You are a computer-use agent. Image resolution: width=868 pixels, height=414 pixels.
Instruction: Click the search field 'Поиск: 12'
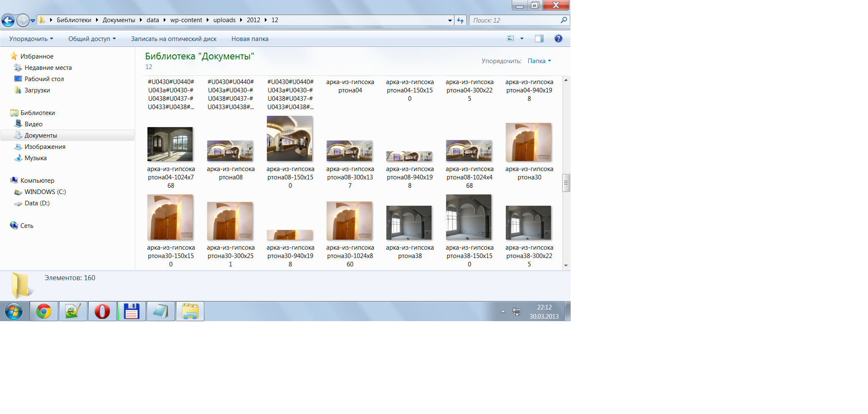tap(515, 20)
